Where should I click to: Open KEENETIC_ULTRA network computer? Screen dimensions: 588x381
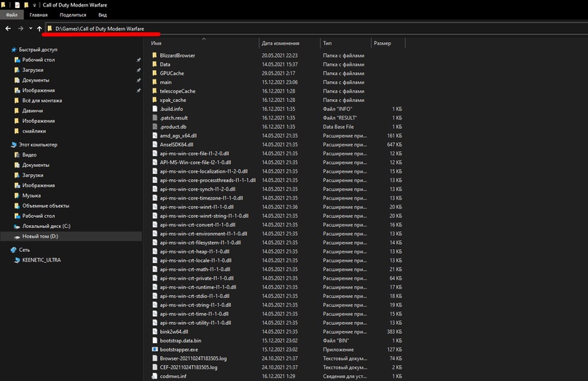click(x=42, y=260)
